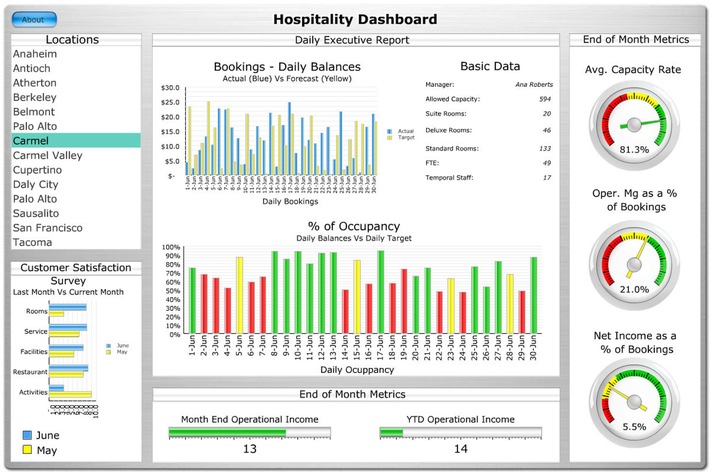Click the Oper. Mg as % of Bookings gauge
Image resolution: width=710 pixels, height=473 pixels.
pyautogui.click(x=634, y=265)
